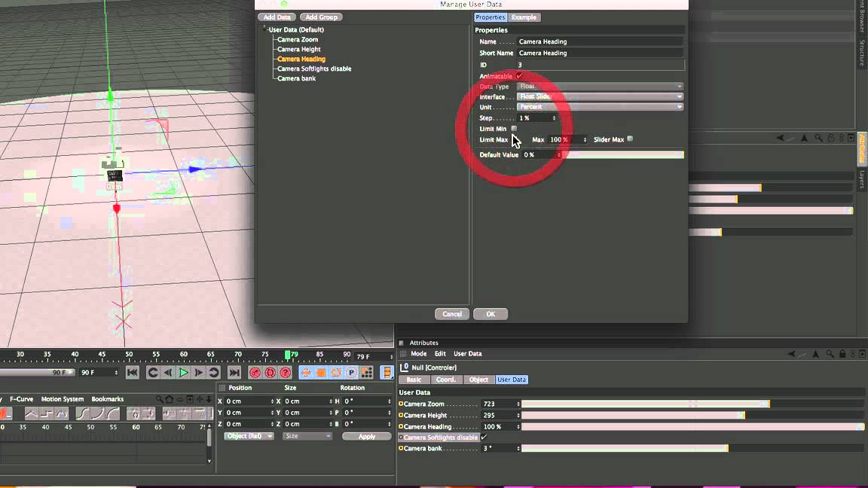Toggle Position keyframing arrows icon

(x=306, y=373)
